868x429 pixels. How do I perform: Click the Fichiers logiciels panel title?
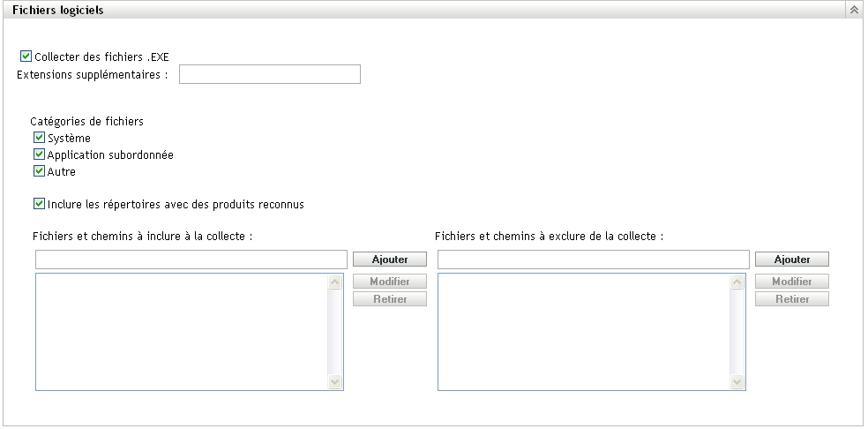coord(57,10)
